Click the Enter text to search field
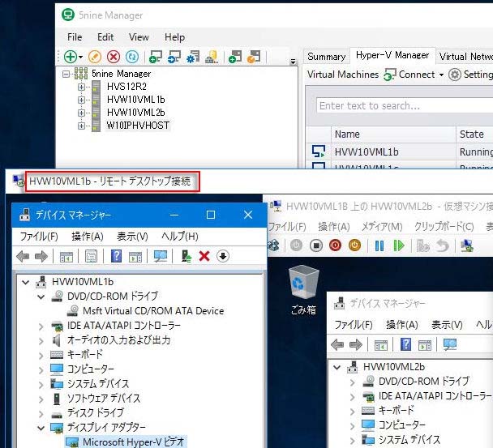This screenshot has height=448, width=493. [x=405, y=105]
